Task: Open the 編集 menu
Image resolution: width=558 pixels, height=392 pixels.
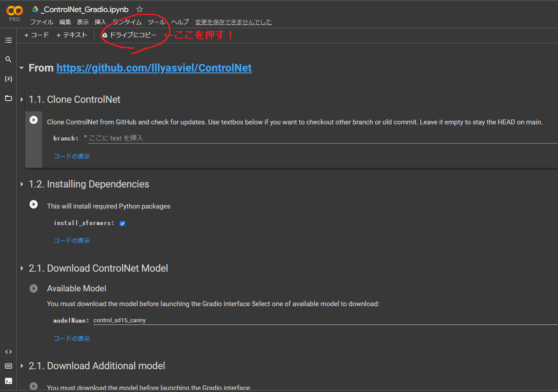Action: (x=65, y=22)
